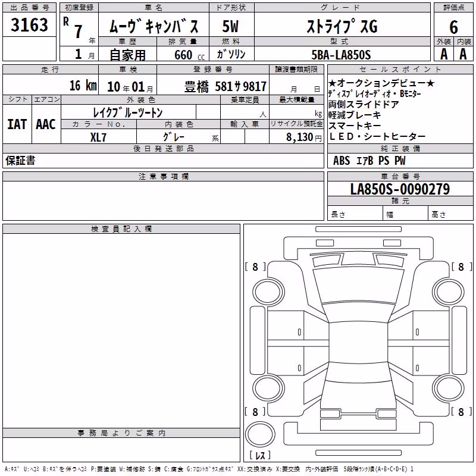
Task: Click inspection date 10年01月
Action: tap(130, 87)
